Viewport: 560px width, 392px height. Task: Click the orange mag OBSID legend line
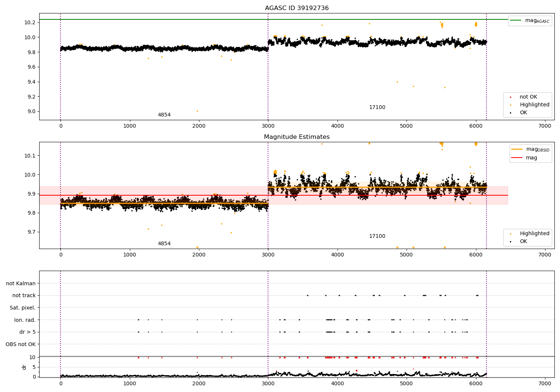click(517, 149)
